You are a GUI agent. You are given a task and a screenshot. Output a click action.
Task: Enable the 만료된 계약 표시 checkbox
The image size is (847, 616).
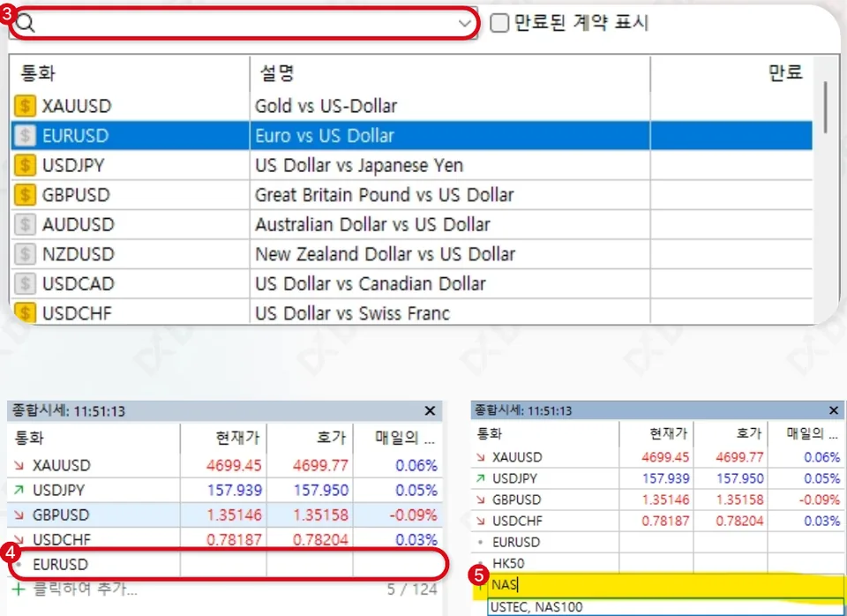pos(499,23)
